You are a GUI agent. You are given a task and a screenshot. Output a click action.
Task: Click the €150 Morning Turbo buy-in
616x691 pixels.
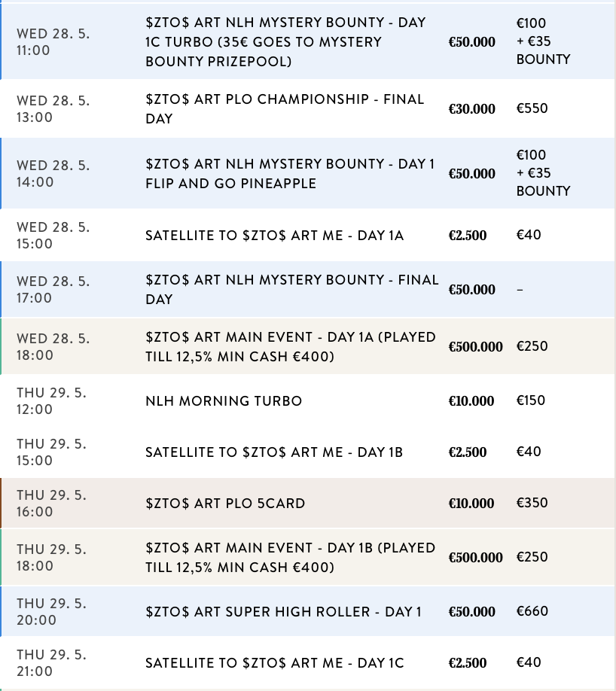pos(530,400)
